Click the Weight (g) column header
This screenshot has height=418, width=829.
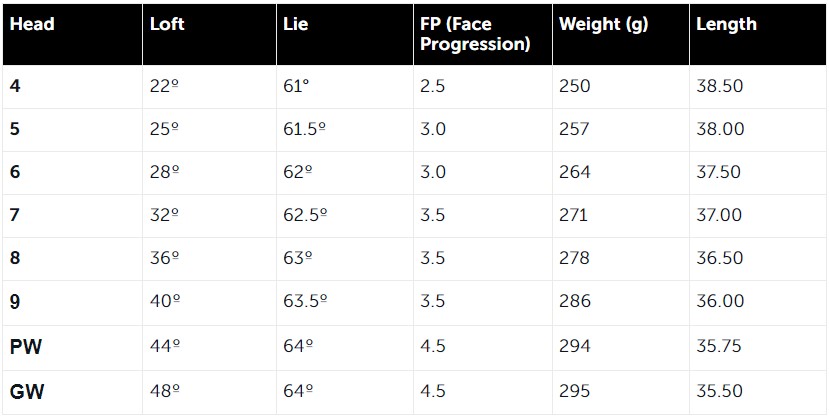[603, 25]
